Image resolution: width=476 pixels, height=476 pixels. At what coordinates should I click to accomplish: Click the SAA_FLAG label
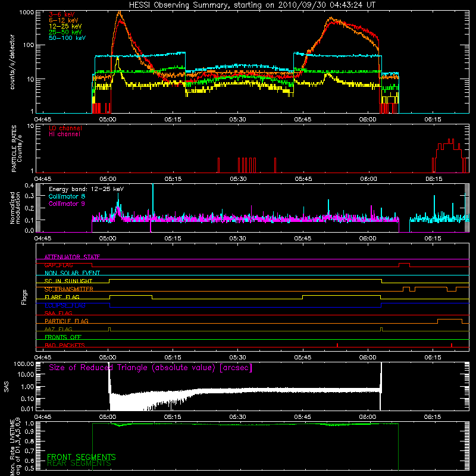click(58, 313)
